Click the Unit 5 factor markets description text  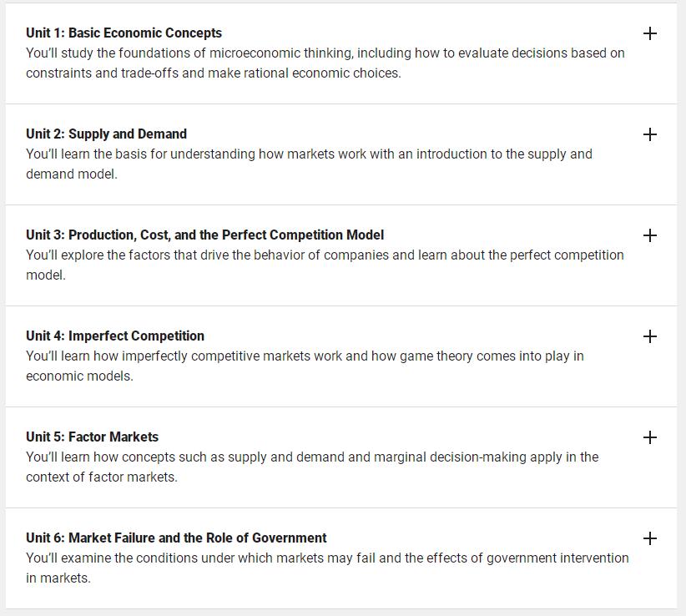[312, 467]
